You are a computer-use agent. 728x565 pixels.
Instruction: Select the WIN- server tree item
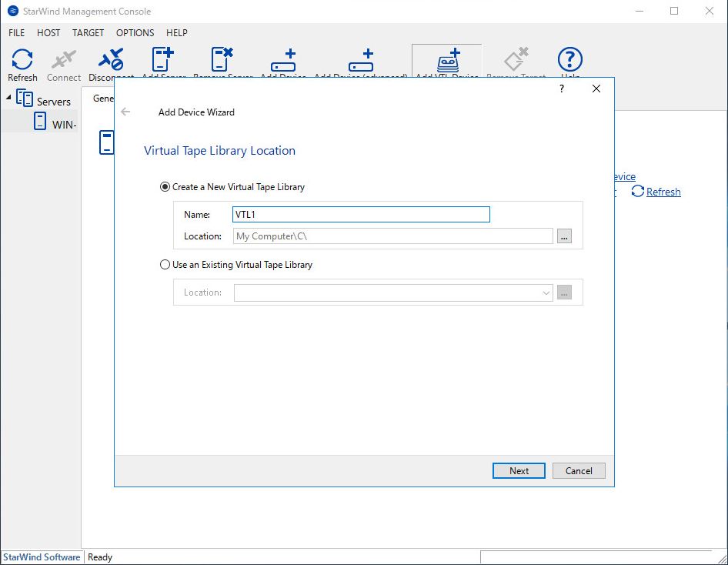pyautogui.click(x=64, y=125)
